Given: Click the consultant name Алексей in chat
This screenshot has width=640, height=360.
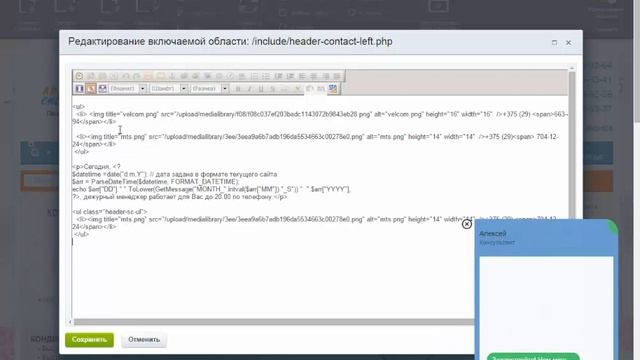Looking at the screenshot, I should 493,234.
